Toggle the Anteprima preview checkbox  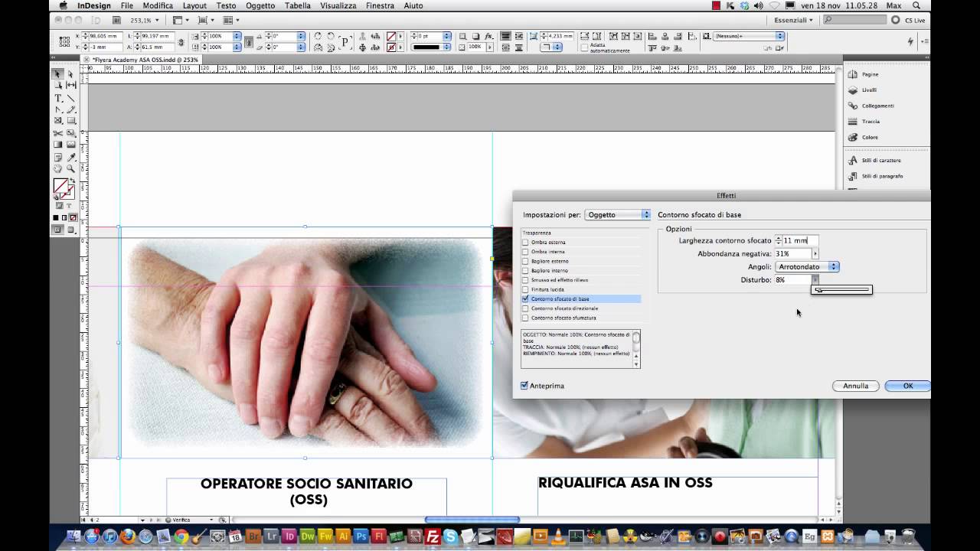pyautogui.click(x=524, y=386)
